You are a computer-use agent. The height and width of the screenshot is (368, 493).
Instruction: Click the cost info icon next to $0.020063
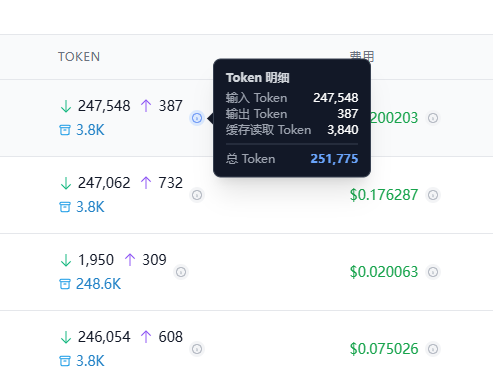click(x=433, y=272)
